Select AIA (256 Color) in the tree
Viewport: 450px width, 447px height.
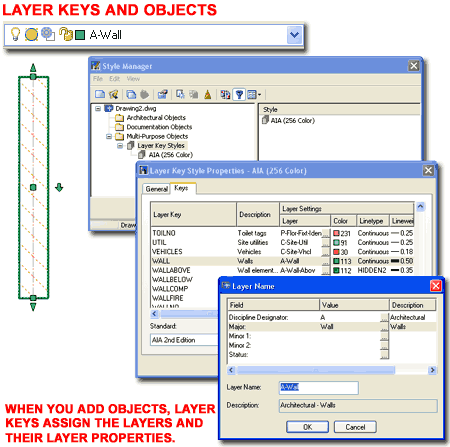171,155
